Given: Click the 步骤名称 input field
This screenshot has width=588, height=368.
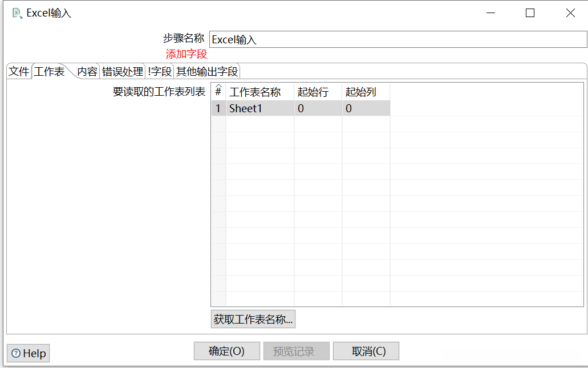Looking at the screenshot, I should pos(398,39).
